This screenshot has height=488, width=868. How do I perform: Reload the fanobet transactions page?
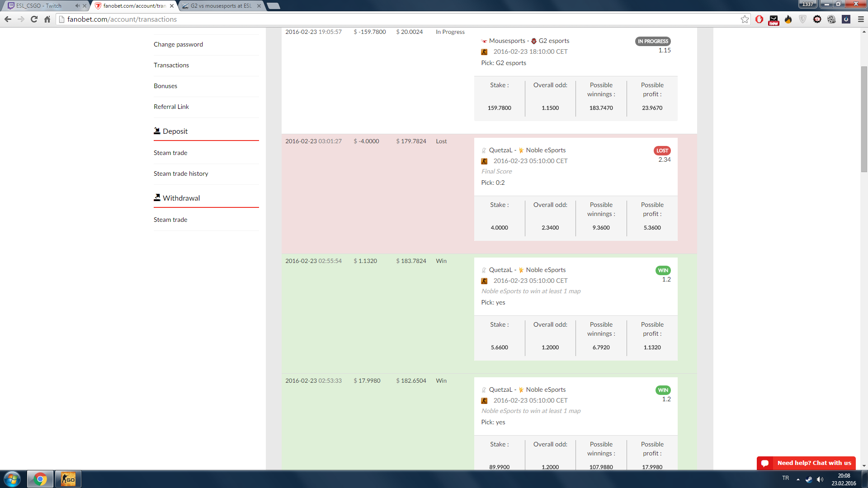tap(34, 19)
